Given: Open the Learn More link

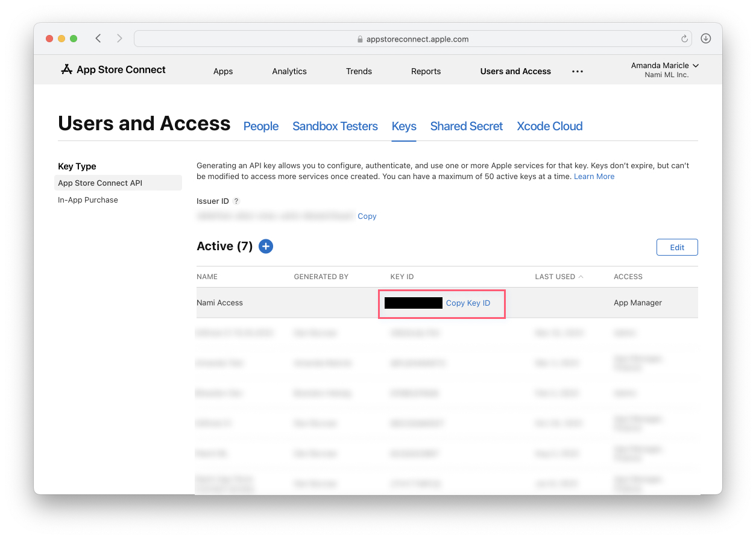Looking at the screenshot, I should pos(594,177).
